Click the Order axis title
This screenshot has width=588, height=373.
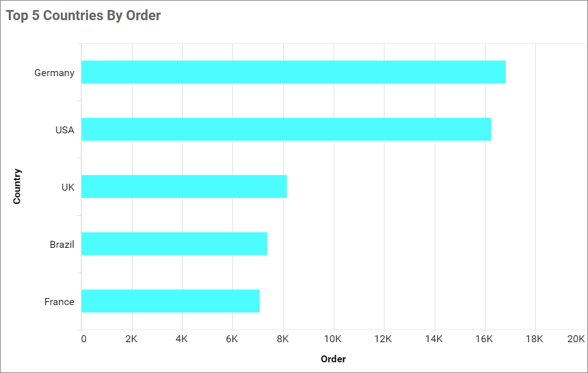[333, 359]
